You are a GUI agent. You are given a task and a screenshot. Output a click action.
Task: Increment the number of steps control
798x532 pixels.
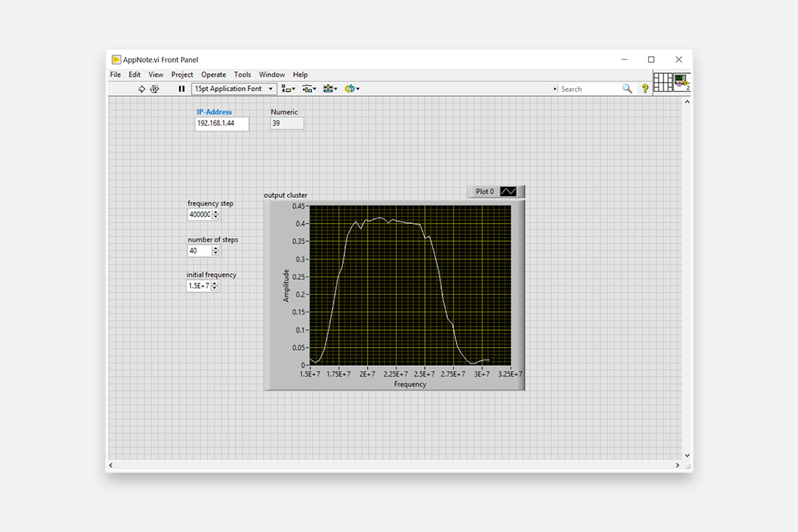(x=214, y=247)
